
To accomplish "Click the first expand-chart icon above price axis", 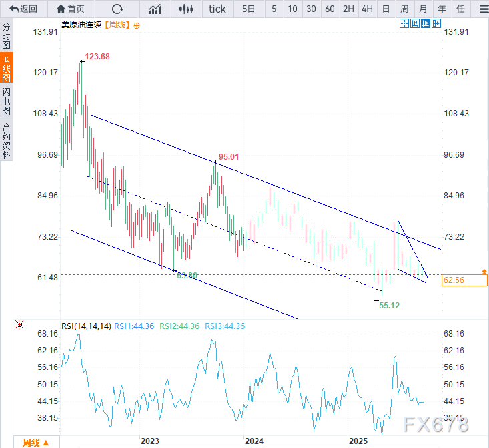I will [x=404, y=24].
